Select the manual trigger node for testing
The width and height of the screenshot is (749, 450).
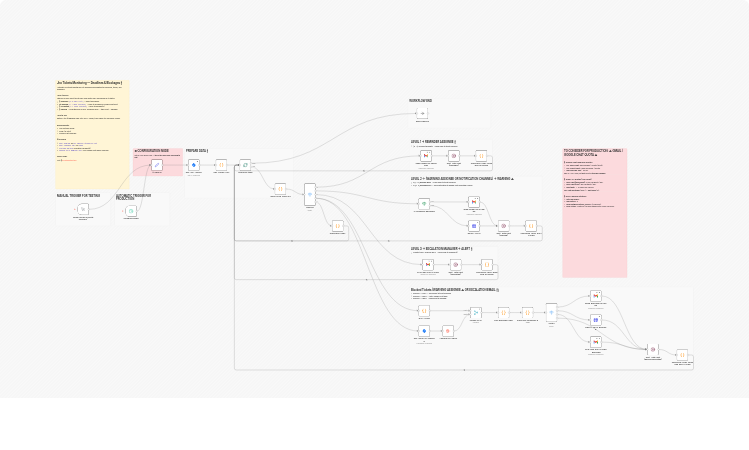pyautogui.click(x=83, y=210)
